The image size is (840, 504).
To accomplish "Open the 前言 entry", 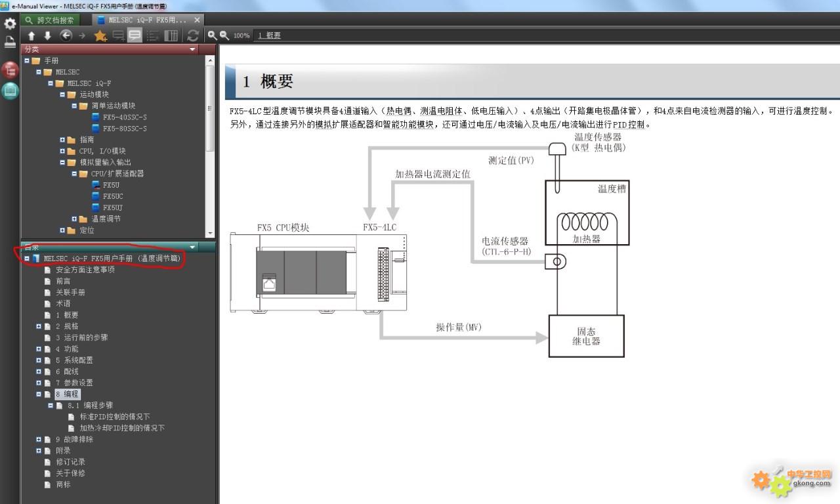I will pyautogui.click(x=63, y=281).
